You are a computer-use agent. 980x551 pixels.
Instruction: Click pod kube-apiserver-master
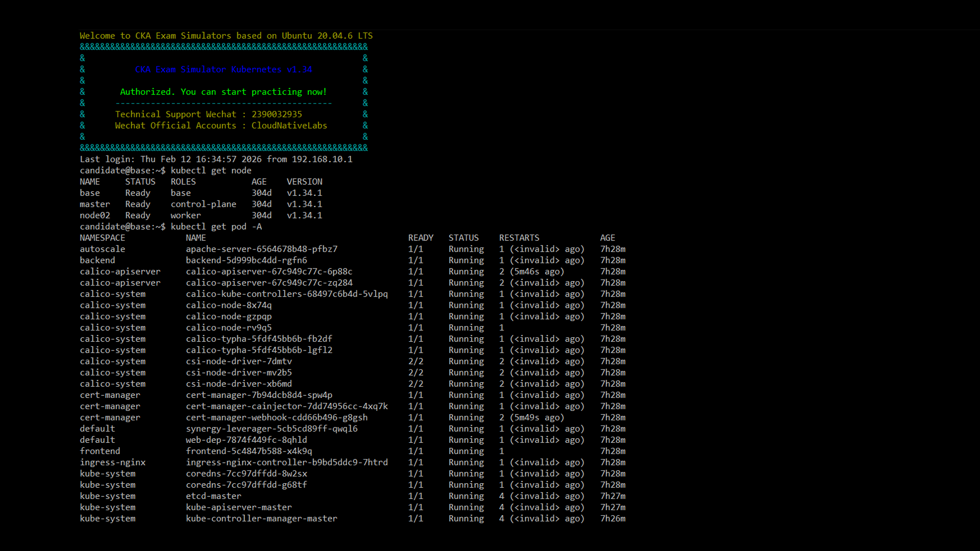pos(239,507)
